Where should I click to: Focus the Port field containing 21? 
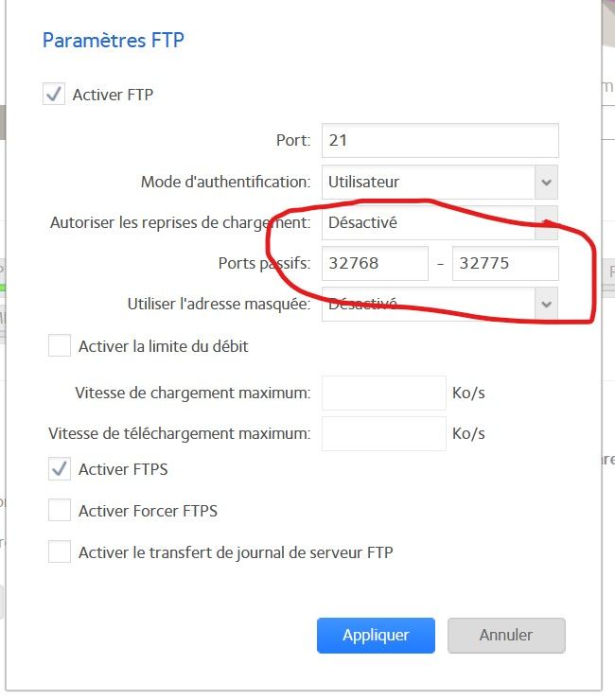tap(440, 140)
